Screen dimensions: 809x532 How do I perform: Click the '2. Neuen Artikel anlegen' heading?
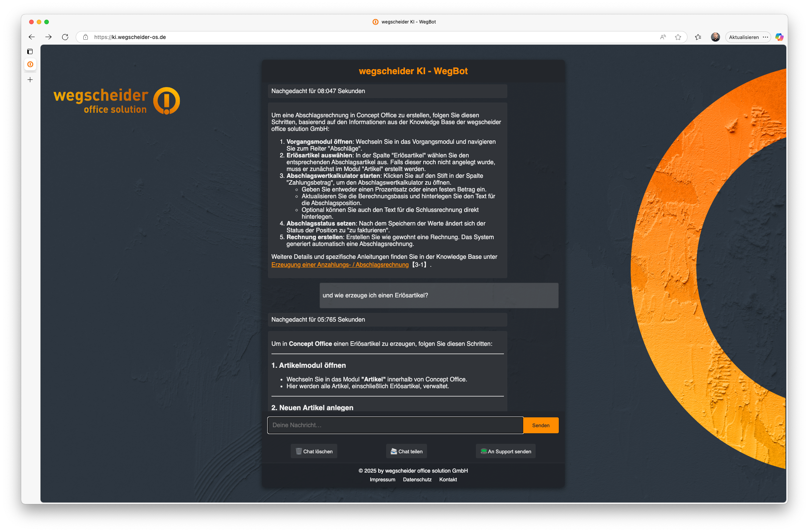click(x=312, y=408)
